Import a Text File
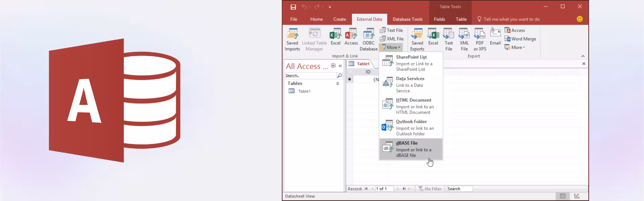The height and width of the screenshot is (201, 644). tap(391, 30)
